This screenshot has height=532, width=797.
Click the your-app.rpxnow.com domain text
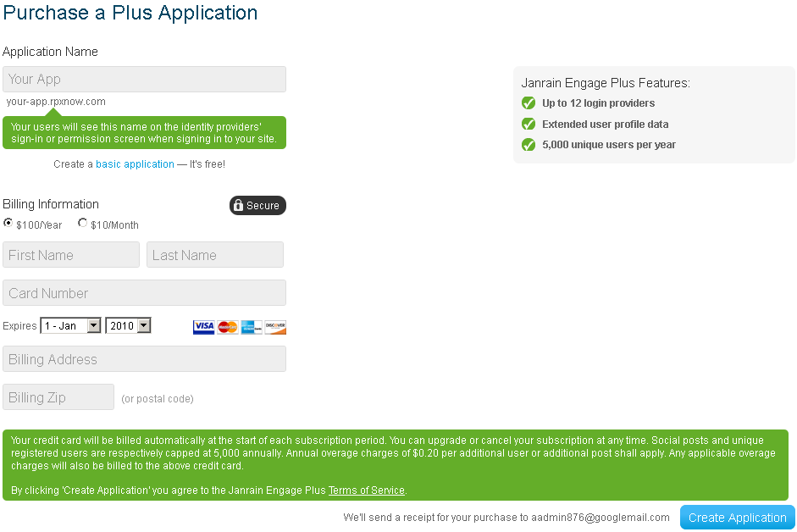click(56, 102)
